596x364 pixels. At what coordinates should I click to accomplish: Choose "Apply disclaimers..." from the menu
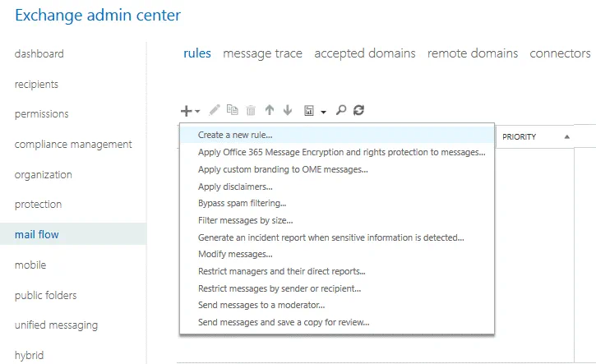(x=236, y=187)
